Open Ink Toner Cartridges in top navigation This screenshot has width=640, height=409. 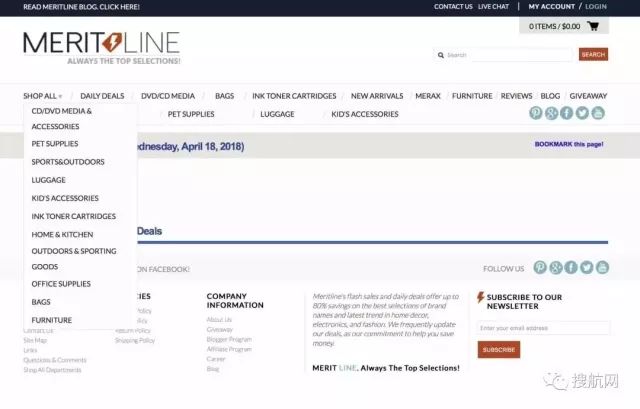[x=294, y=96]
